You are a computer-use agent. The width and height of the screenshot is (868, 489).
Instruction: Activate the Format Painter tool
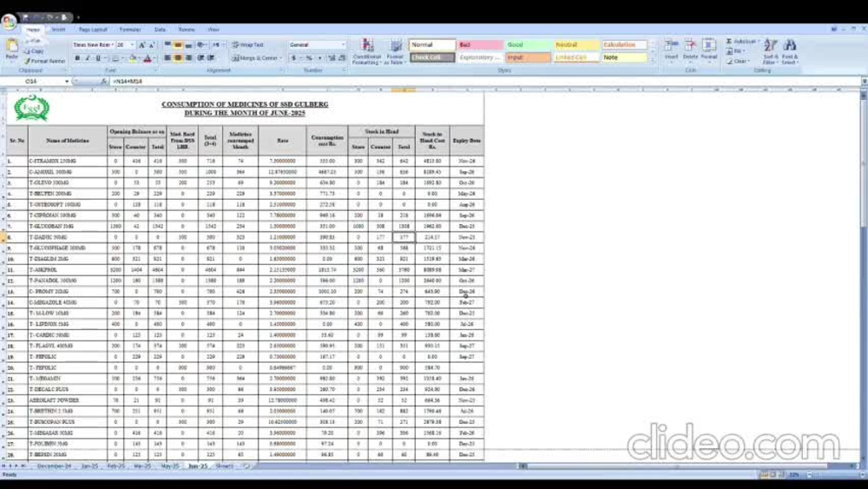tap(45, 61)
